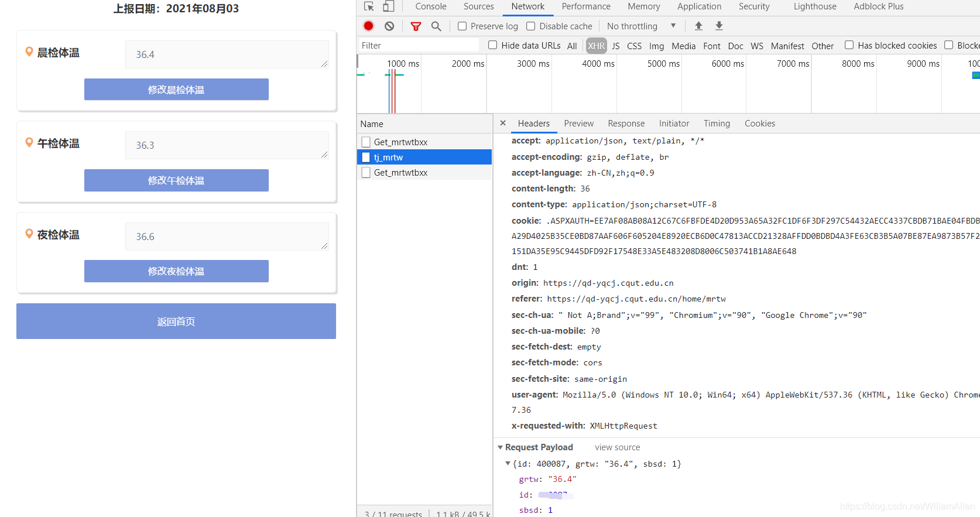
Task: Open the Timing tab
Action: point(717,124)
